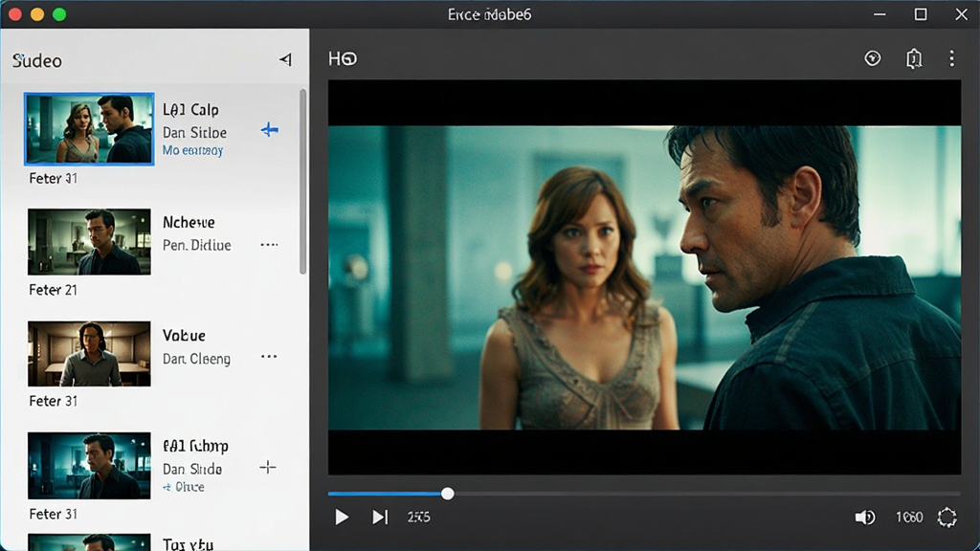Select the thumbnail beside Dan Slnde
This screenshot has width=980, height=551.
point(89,466)
